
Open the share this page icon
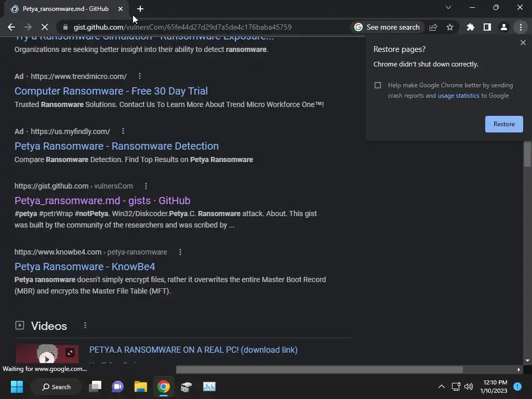click(x=433, y=27)
